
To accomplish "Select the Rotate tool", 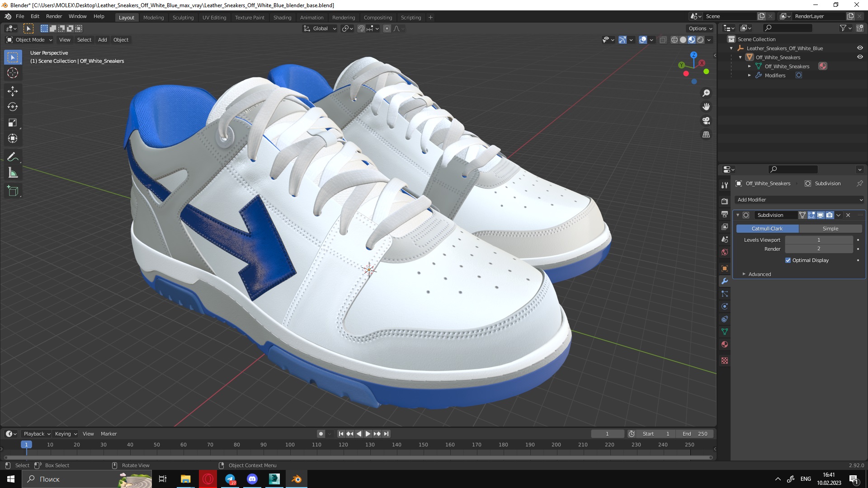I will (13, 107).
